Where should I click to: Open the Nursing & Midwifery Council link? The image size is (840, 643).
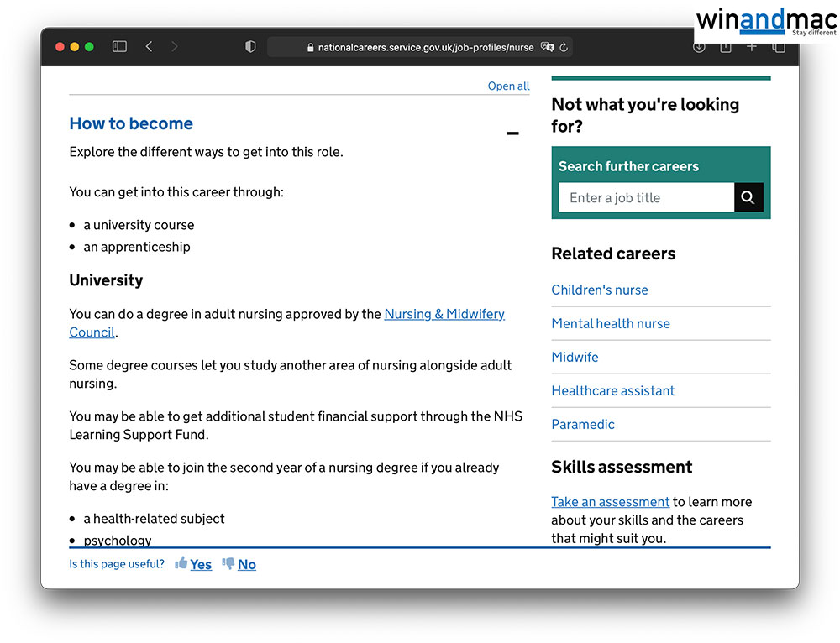coord(444,314)
